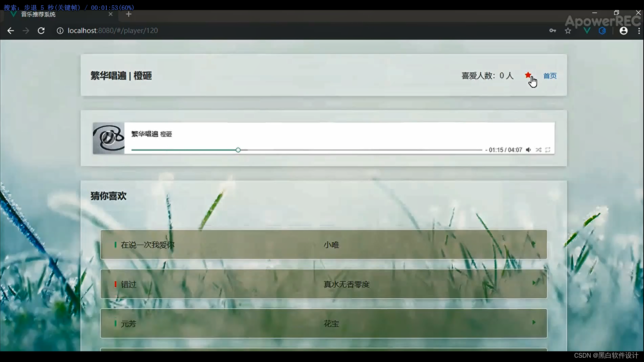
Task: Click the blue hexagon extension icon
Action: click(602, 31)
